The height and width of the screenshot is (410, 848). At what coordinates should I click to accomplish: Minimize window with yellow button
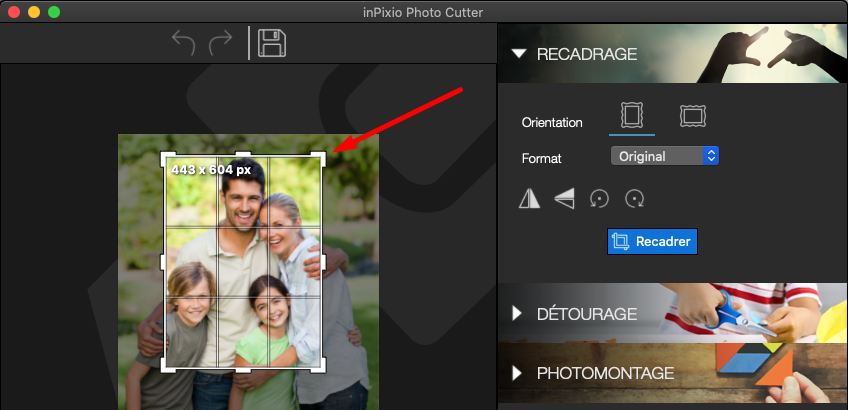34,12
